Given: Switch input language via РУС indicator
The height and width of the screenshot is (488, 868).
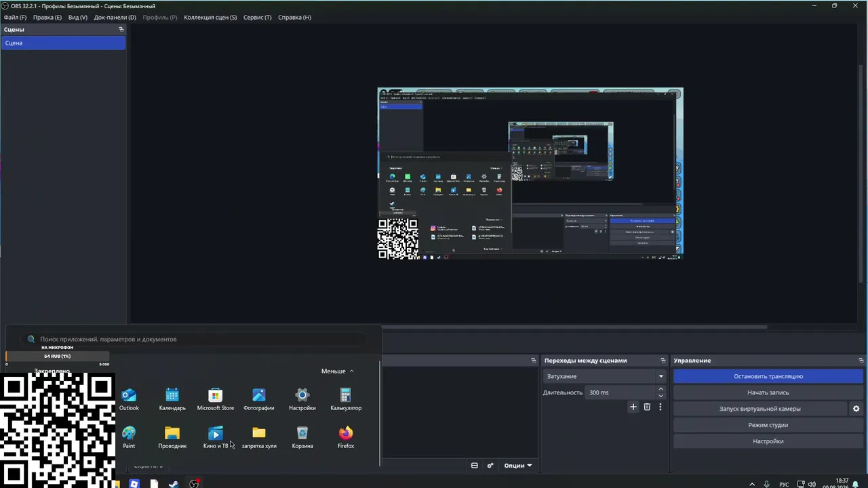Looking at the screenshot, I should (x=784, y=484).
